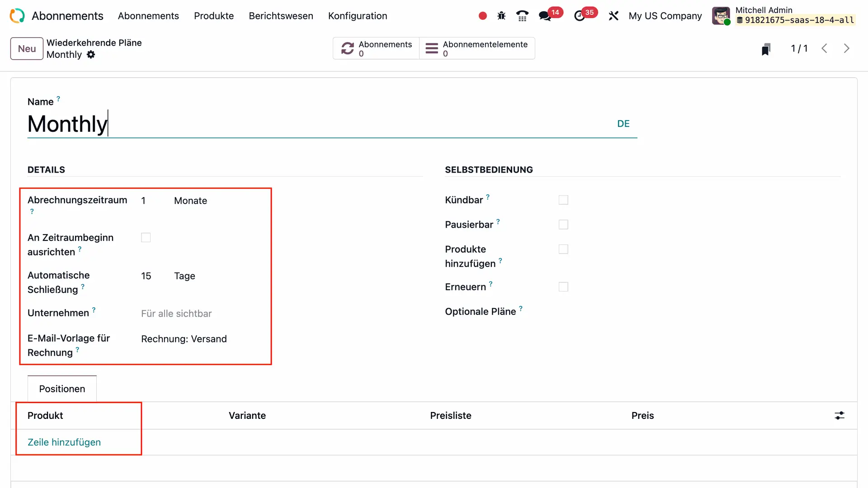Open the messages chat icon
Viewport: 868px width, 488px height.
click(545, 16)
